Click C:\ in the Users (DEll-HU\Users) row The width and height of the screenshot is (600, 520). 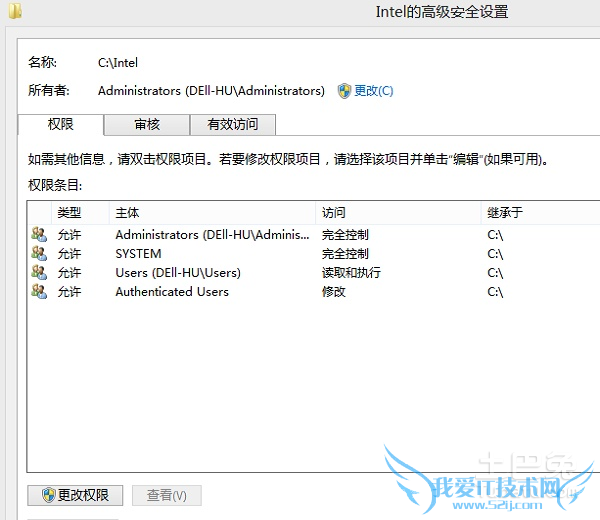(x=495, y=273)
